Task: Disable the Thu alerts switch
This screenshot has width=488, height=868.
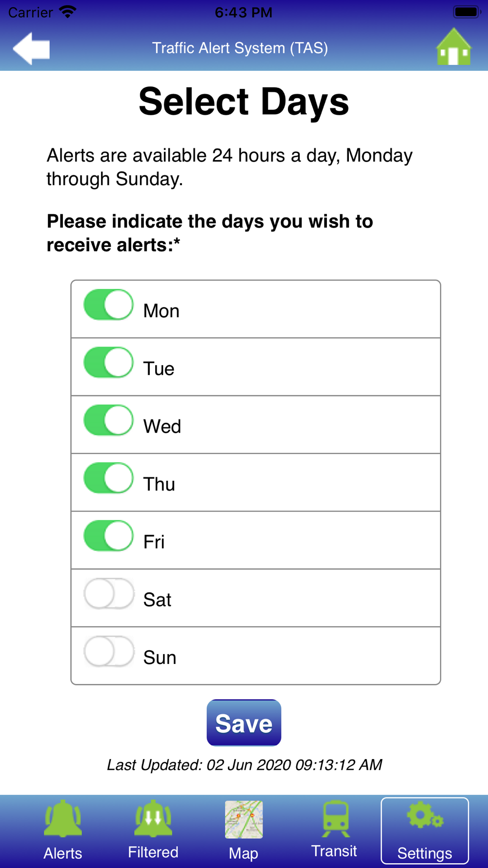Action: point(108,478)
